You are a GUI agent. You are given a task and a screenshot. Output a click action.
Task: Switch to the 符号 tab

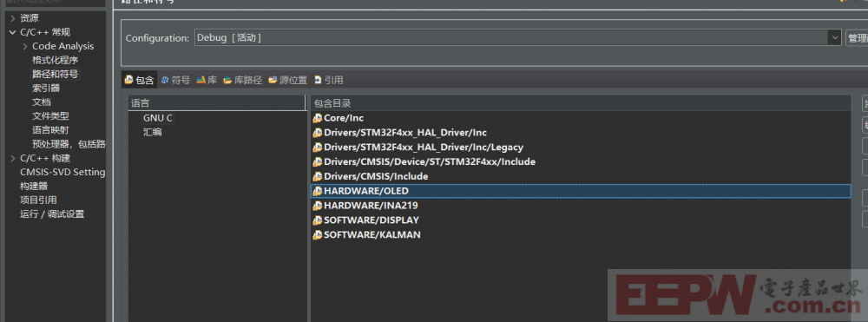175,80
